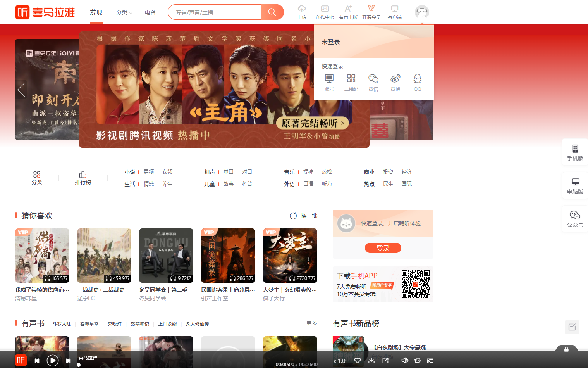Play the audio in the bottom player

53,361
